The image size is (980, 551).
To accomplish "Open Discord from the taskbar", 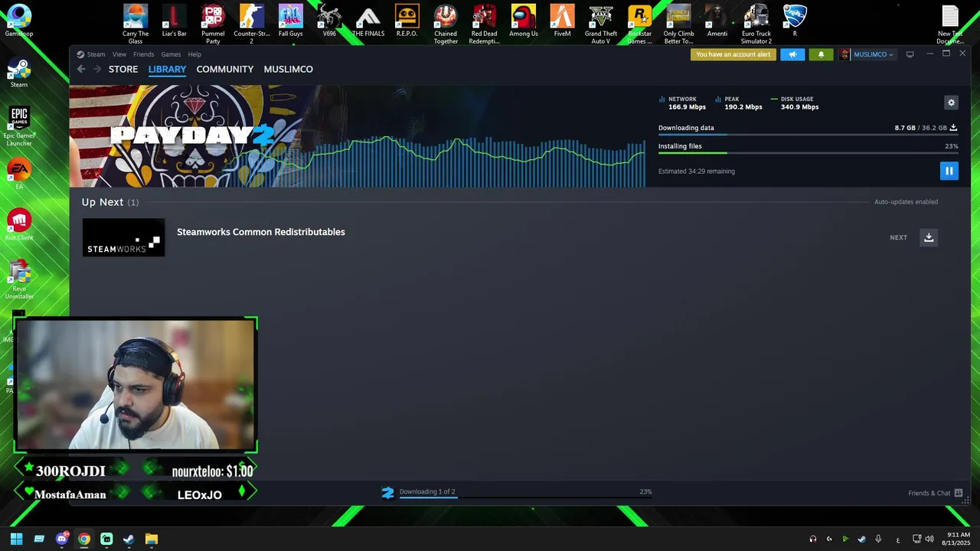I will pos(62,539).
